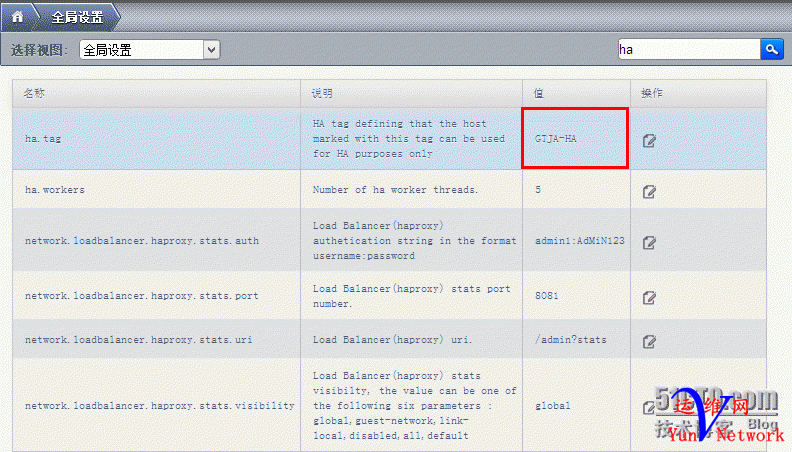The height and width of the screenshot is (452, 792).
Task: Select the ha.workers row name
Action: (x=55, y=190)
